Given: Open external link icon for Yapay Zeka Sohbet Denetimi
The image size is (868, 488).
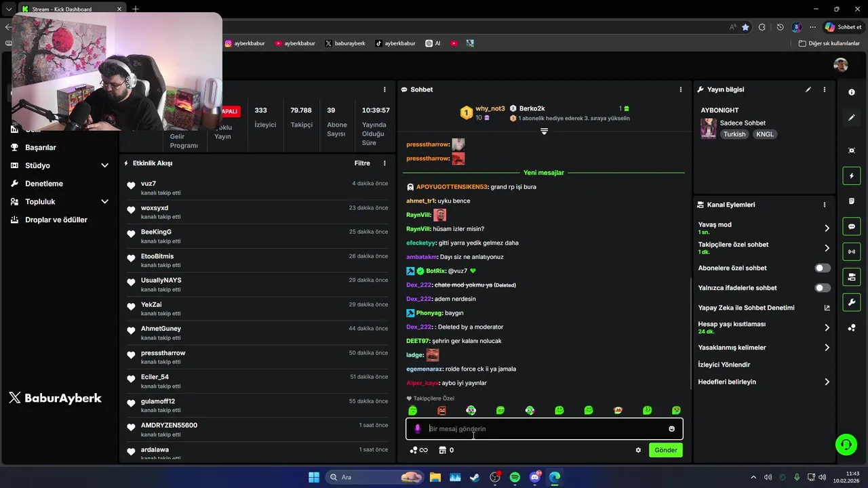Looking at the screenshot, I should point(827,308).
